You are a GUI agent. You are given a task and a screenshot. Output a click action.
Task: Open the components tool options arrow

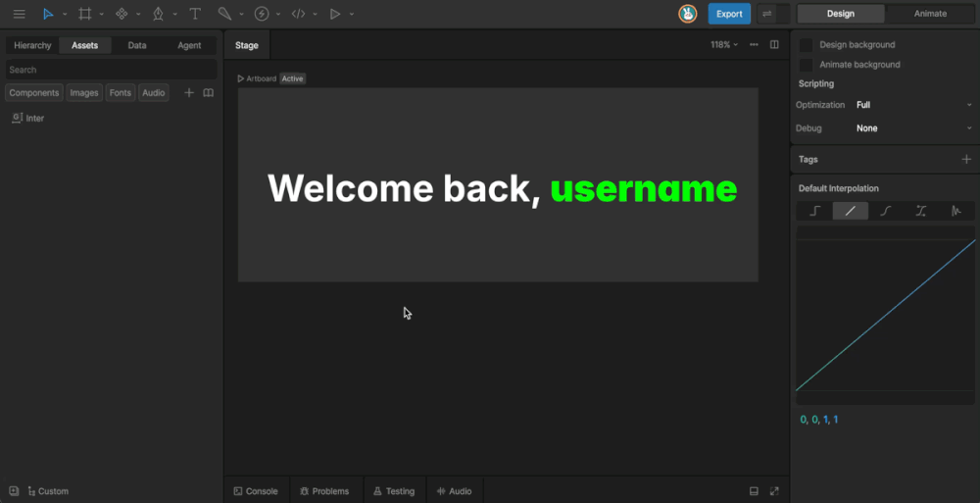click(x=138, y=15)
